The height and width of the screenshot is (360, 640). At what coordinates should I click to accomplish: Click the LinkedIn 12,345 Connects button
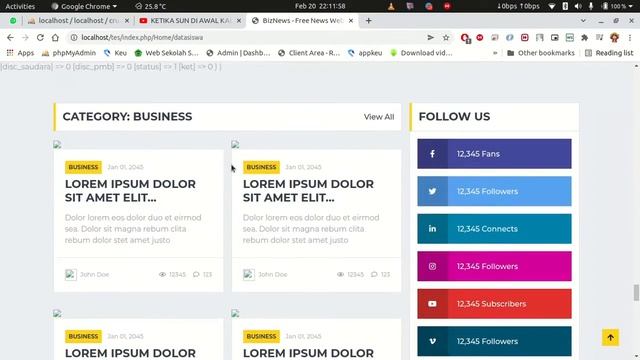(x=494, y=229)
